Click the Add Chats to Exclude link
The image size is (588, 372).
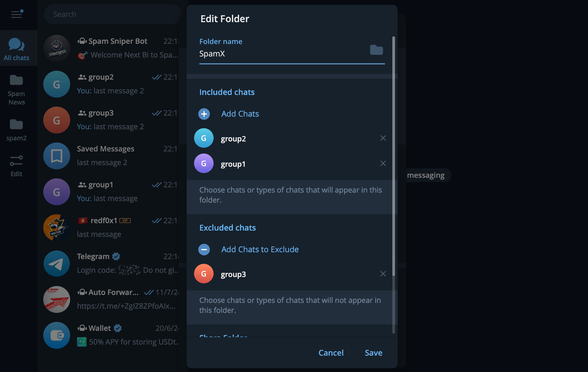coord(260,250)
